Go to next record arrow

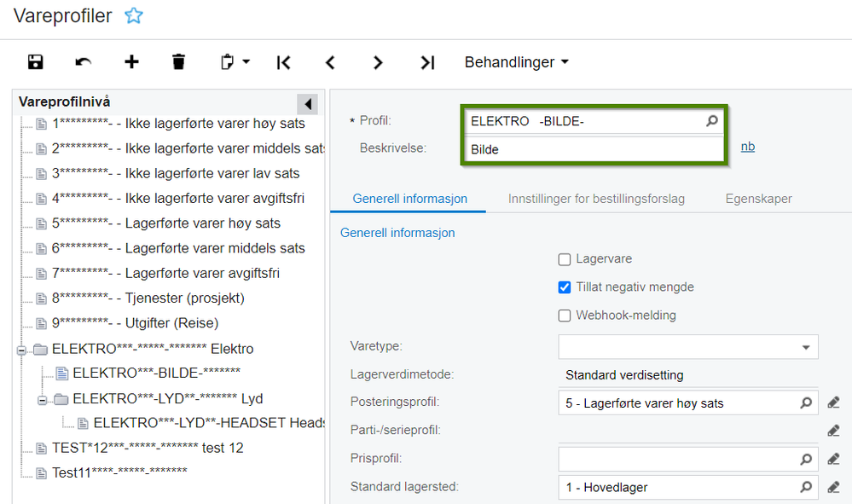[378, 62]
